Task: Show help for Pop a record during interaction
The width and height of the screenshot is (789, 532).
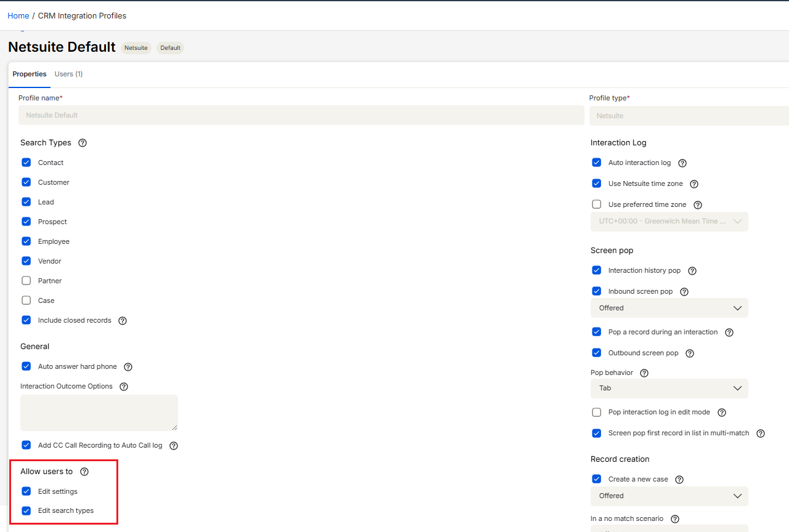Action: click(729, 332)
